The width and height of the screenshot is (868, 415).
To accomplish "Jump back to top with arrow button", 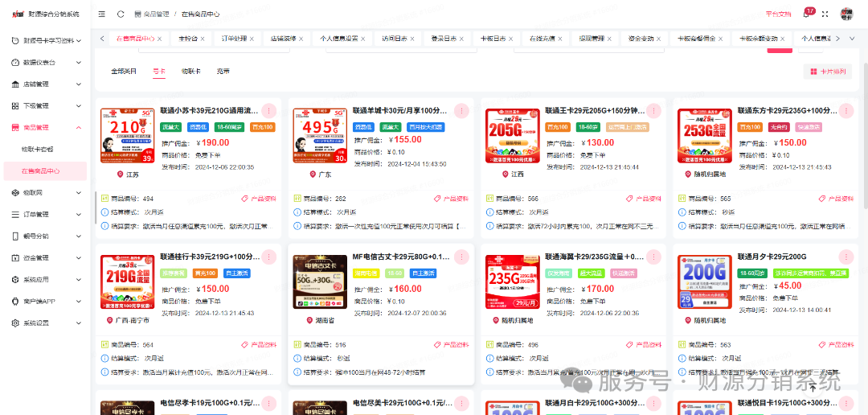I will [x=812, y=388].
